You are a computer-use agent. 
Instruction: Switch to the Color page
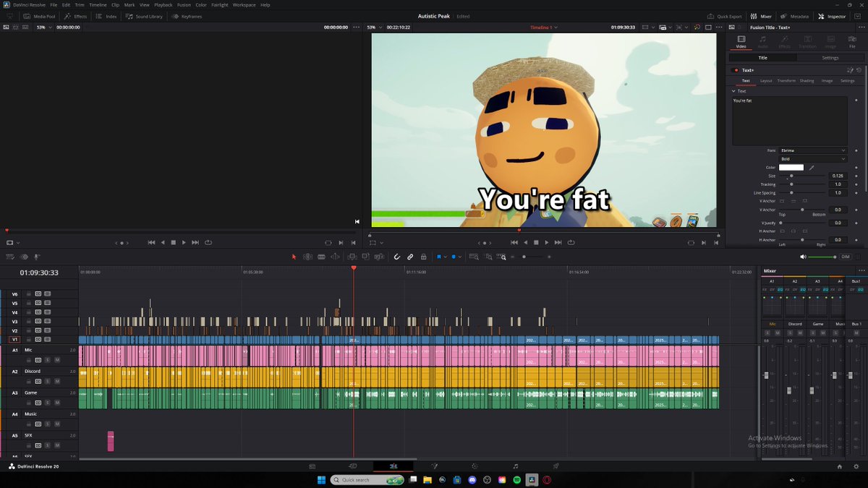[x=474, y=466]
